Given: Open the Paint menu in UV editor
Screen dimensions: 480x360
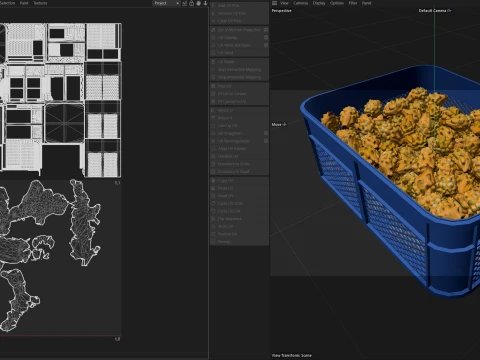Looking at the screenshot, I should 24,3.
